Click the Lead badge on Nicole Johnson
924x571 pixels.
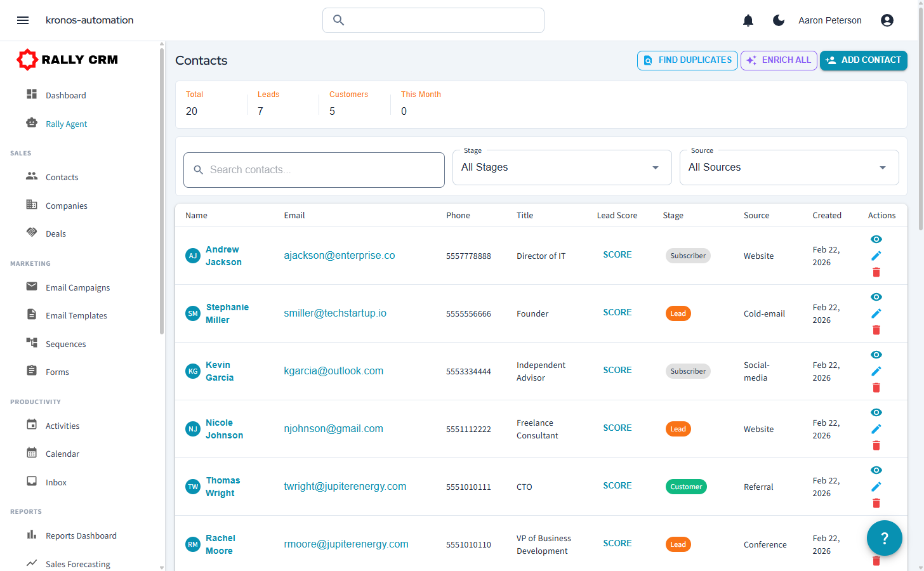click(x=678, y=428)
